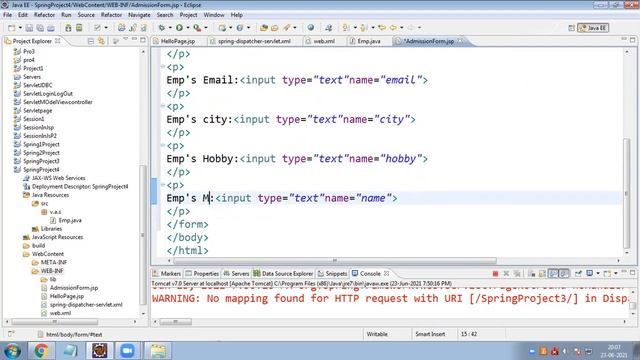Collapse the fold marker before Emp's Hobby
This screenshot has width=640, height=360.
162,145
